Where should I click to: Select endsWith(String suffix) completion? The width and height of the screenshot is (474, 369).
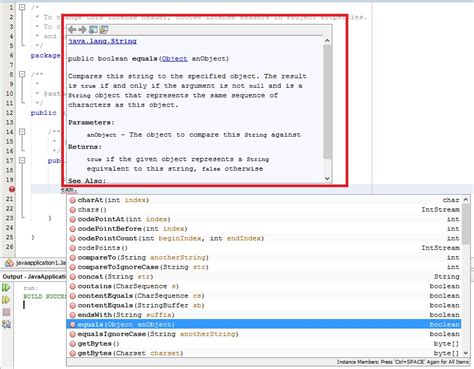(x=264, y=315)
